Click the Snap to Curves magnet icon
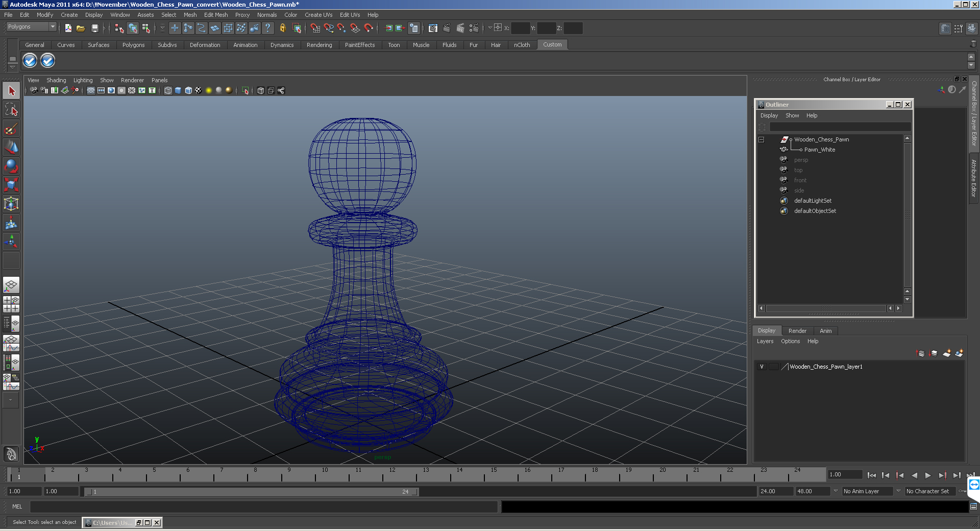Screen dimensions: 980x531 pyautogui.click(x=329, y=28)
